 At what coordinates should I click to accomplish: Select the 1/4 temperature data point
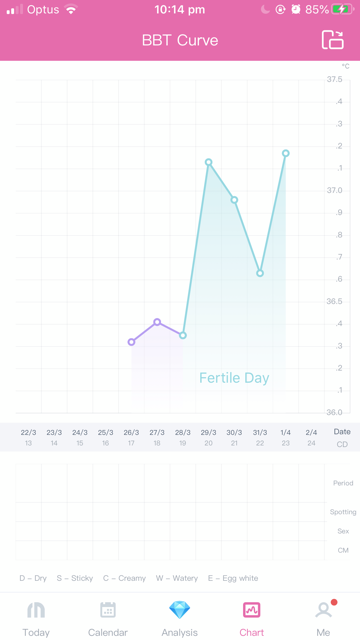286,153
